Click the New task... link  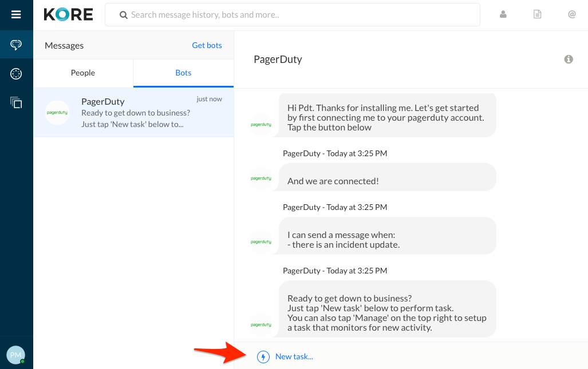[x=294, y=356]
